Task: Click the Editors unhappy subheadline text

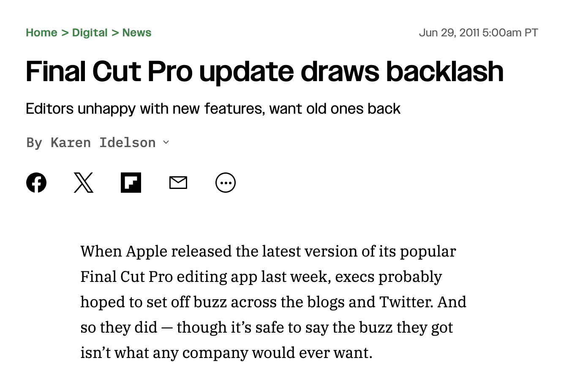Action: click(213, 109)
